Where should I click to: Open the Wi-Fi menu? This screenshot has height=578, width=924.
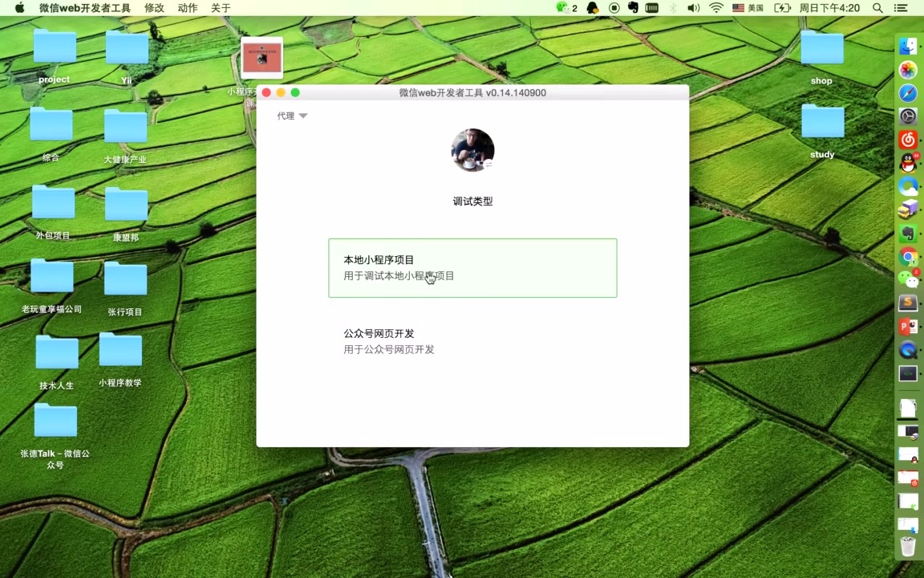(716, 8)
